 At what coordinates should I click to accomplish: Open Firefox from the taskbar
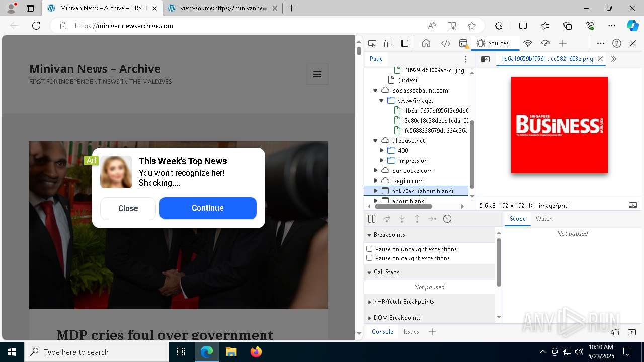coord(256,352)
